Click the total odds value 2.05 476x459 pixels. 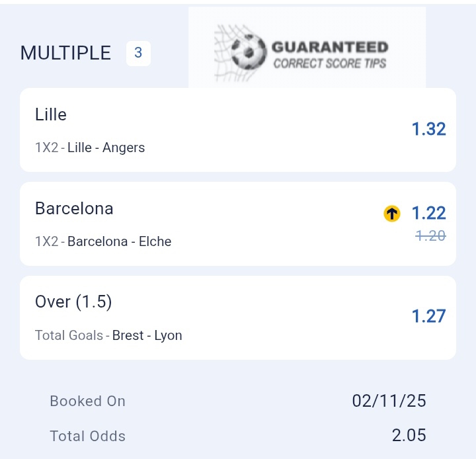407,435
